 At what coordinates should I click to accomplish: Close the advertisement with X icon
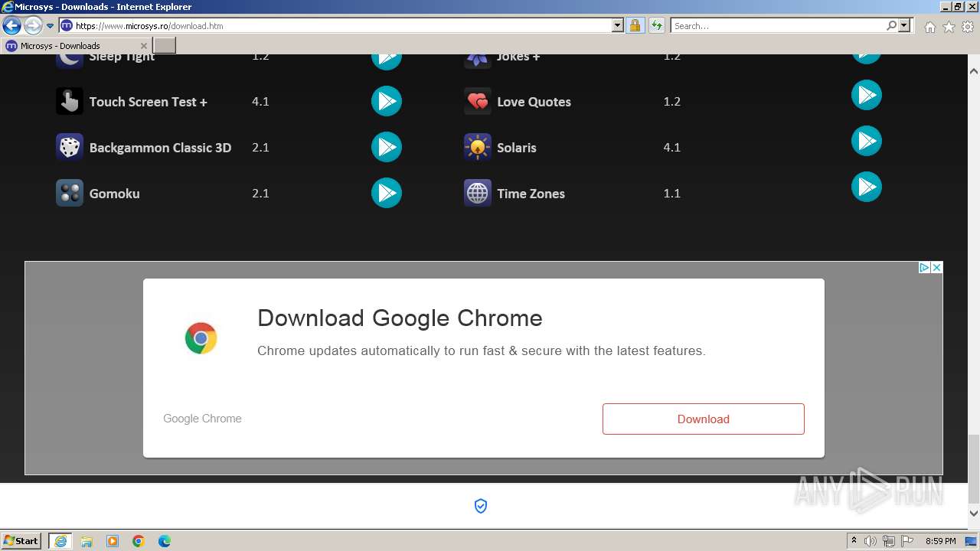point(936,267)
